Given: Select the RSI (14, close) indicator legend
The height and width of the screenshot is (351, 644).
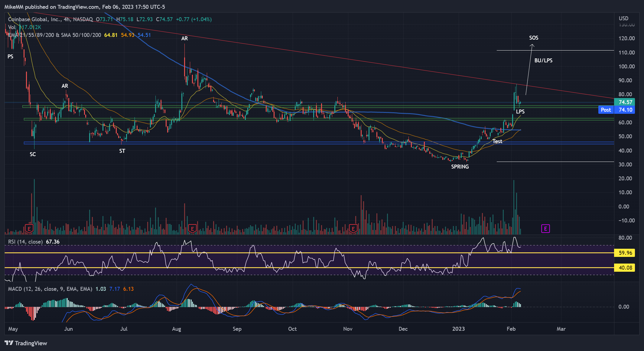Looking at the screenshot, I should pos(25,242).
